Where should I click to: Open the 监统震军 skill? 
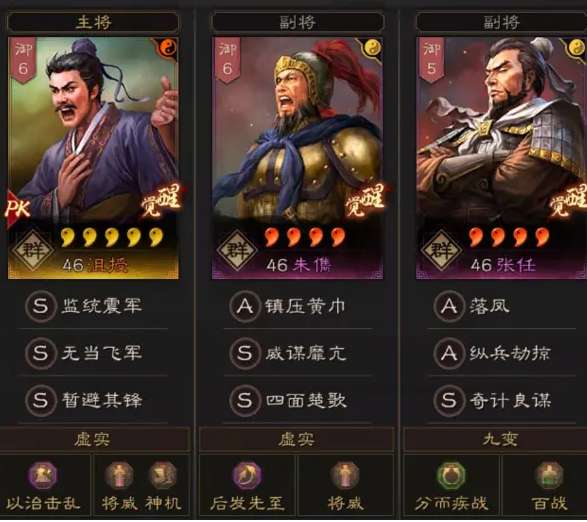click(93, 306)
